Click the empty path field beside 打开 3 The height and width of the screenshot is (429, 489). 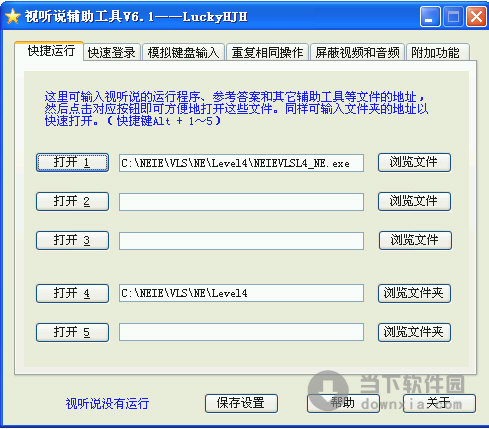pos(241,241)
